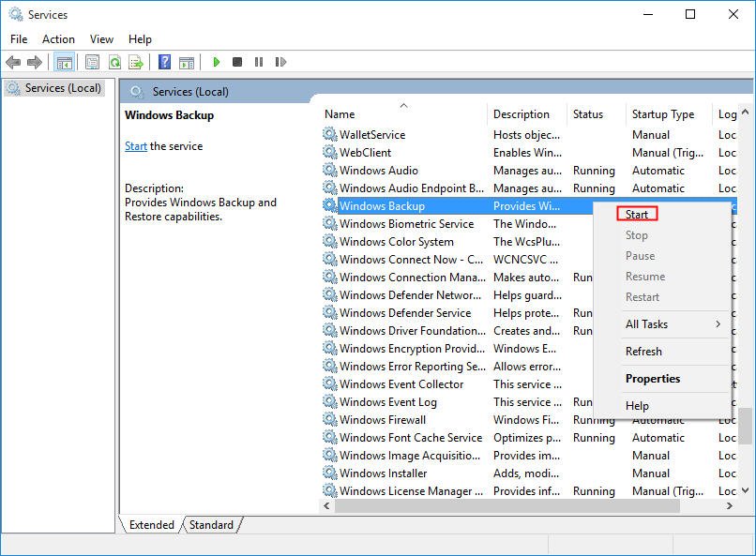Viewport: 756px width, 556px height.
Task: Click the Stop Service toolbar icon
Action: point(237,63)
